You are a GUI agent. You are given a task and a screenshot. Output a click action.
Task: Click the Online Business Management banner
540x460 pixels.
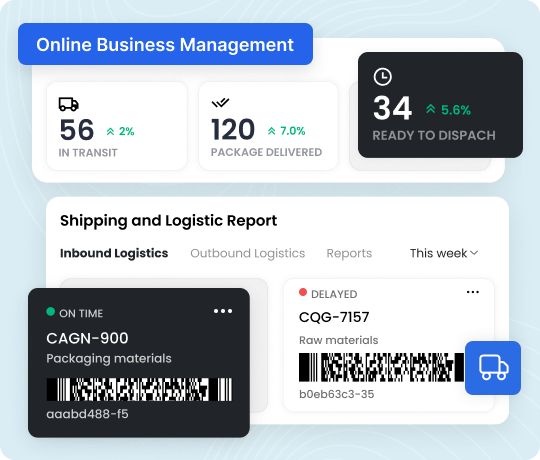click(165, 44)
